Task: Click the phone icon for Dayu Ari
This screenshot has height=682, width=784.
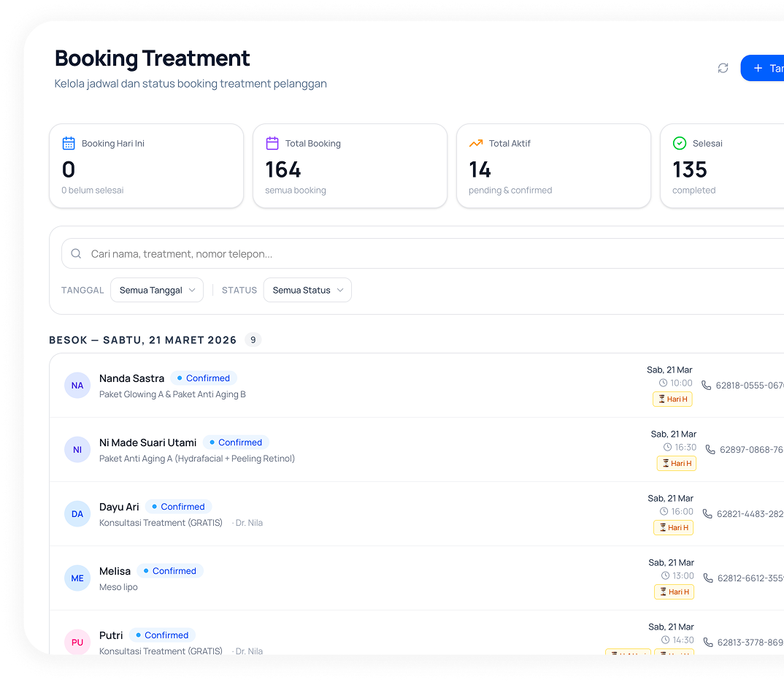Action: click(707, 513)
